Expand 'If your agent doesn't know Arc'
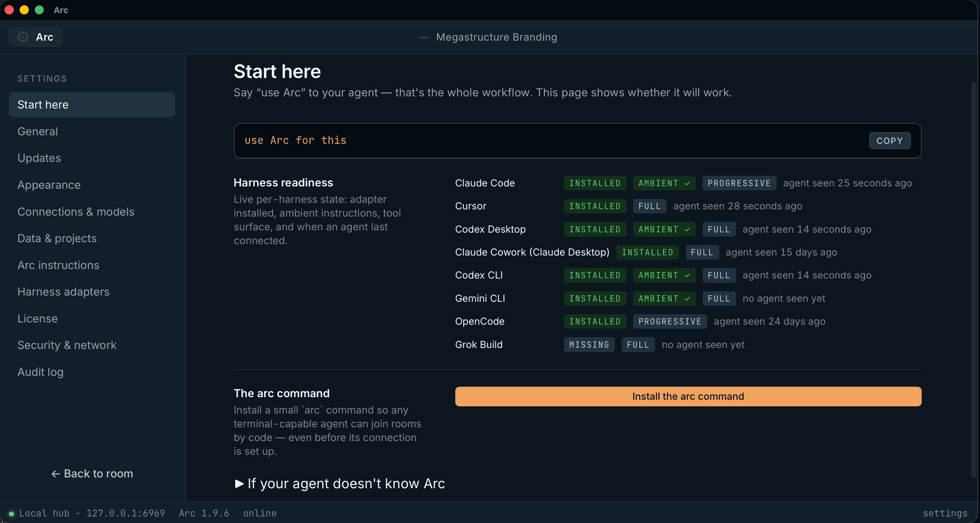This screenshot has width=980, height=523. point(339,483)
